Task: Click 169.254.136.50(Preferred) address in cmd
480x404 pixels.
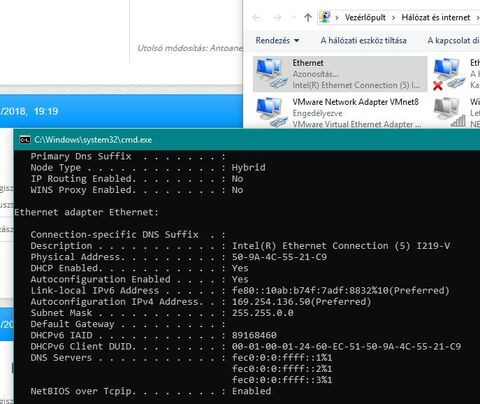Action: (301, 302)
